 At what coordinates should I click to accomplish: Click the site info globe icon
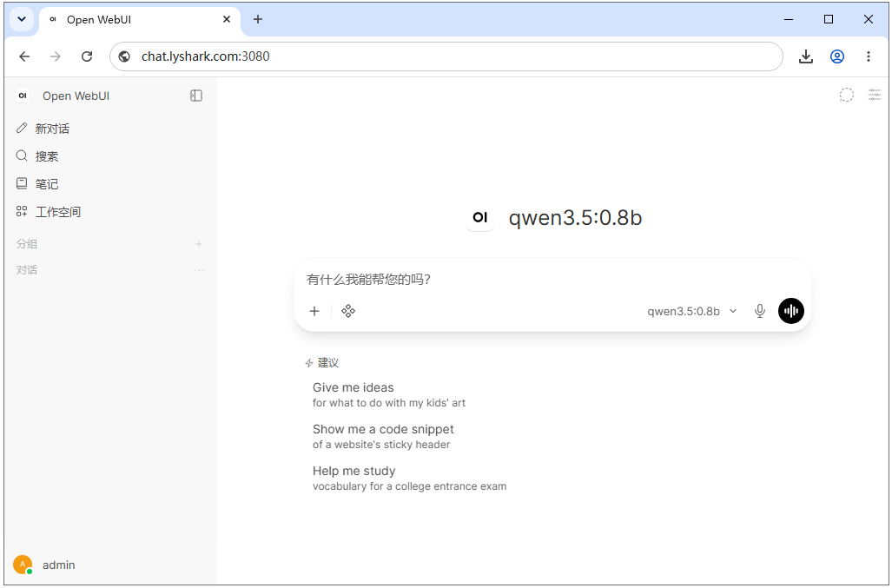pyautogui.click(x=124, y=56)
